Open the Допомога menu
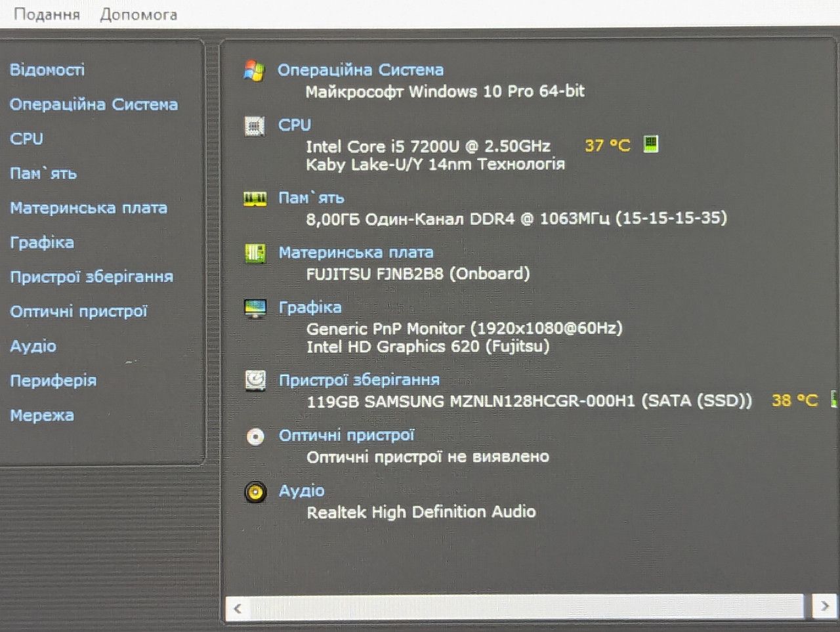 [138, 14]
